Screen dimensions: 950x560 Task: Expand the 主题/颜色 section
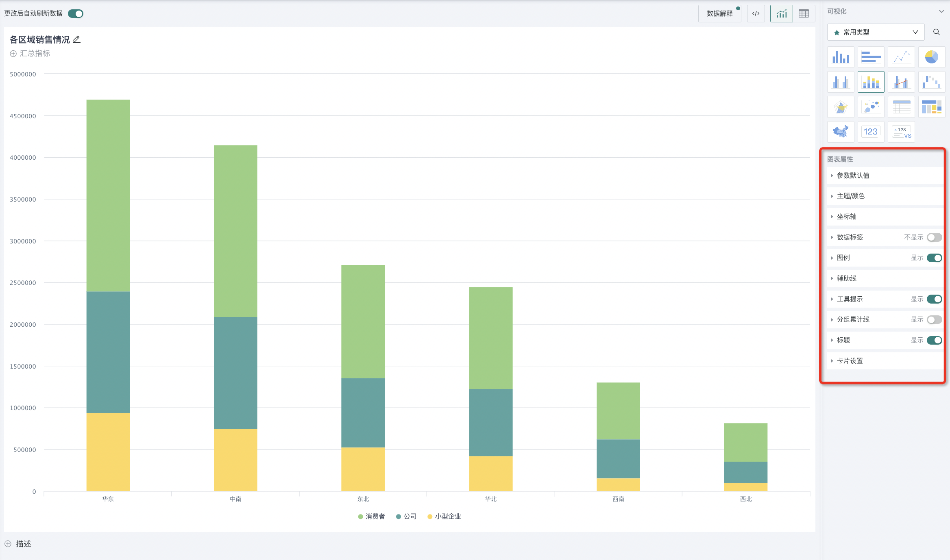tap(850, 196)
